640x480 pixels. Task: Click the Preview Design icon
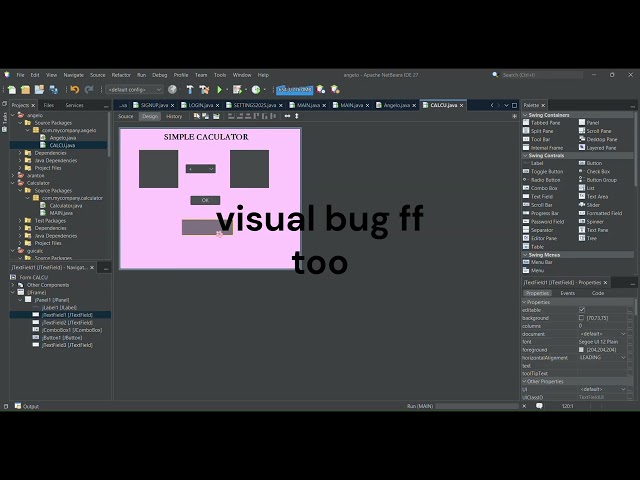tap(216, 116)
